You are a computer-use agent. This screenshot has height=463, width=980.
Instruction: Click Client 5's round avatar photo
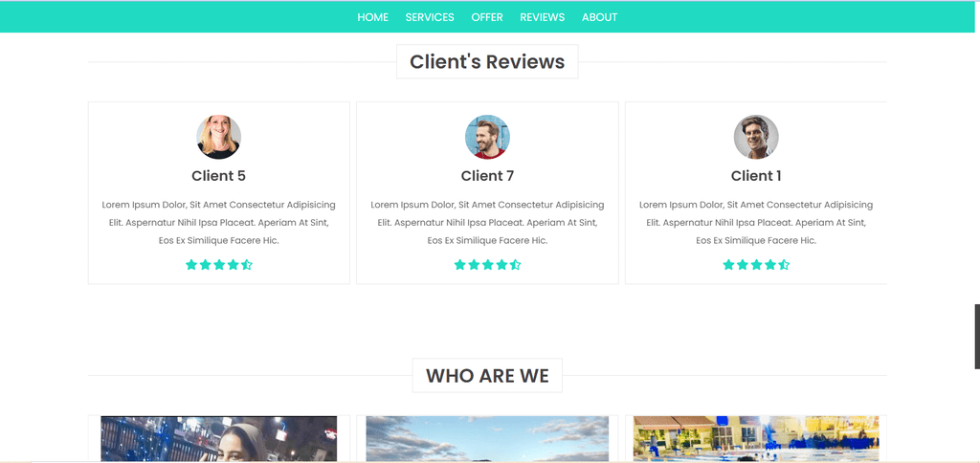point(219,137)
